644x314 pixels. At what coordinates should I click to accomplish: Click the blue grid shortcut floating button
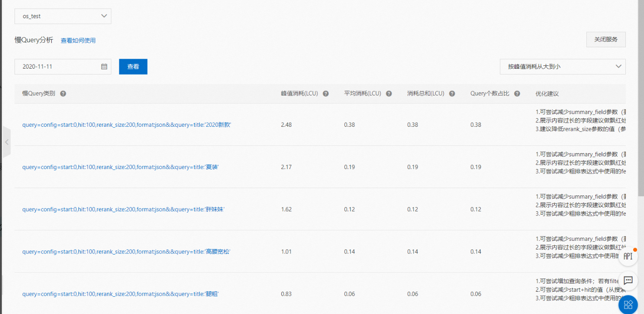628,304
